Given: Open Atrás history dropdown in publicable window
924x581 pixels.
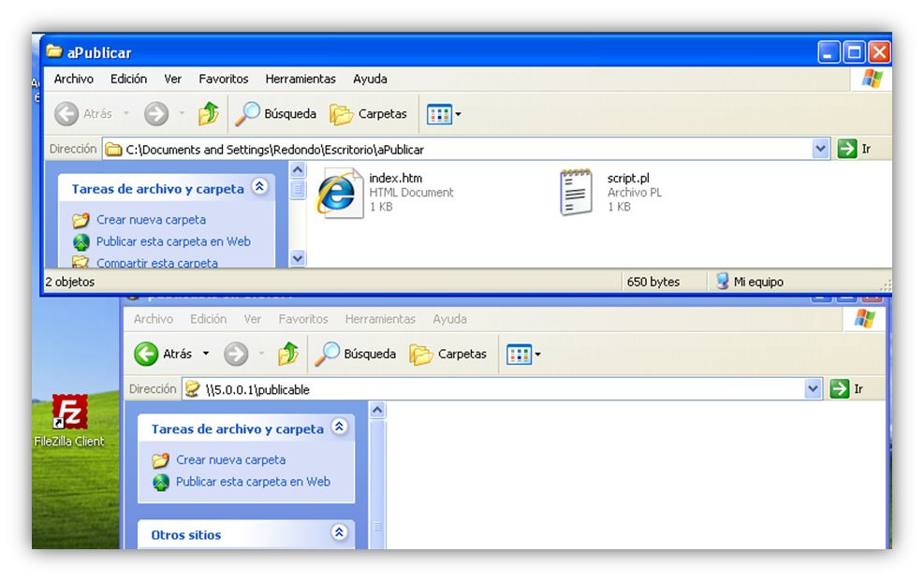Looking at the screenshot, I should [x=206, y=354].
